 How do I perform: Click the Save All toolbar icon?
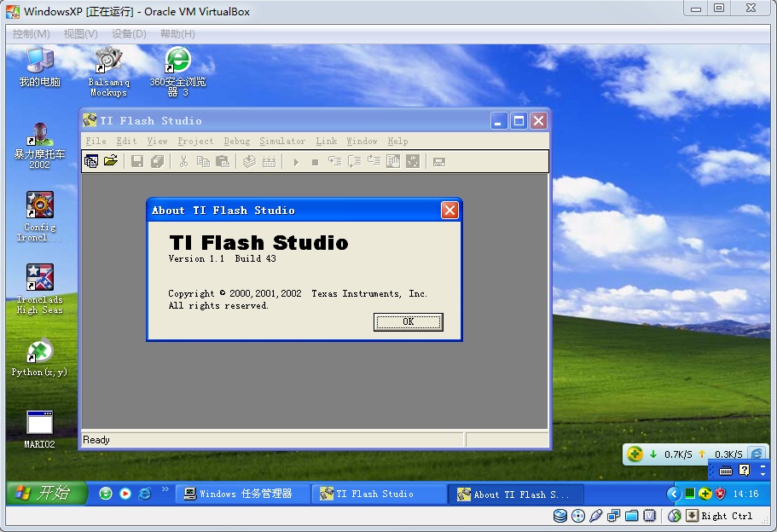click(157, 161)
